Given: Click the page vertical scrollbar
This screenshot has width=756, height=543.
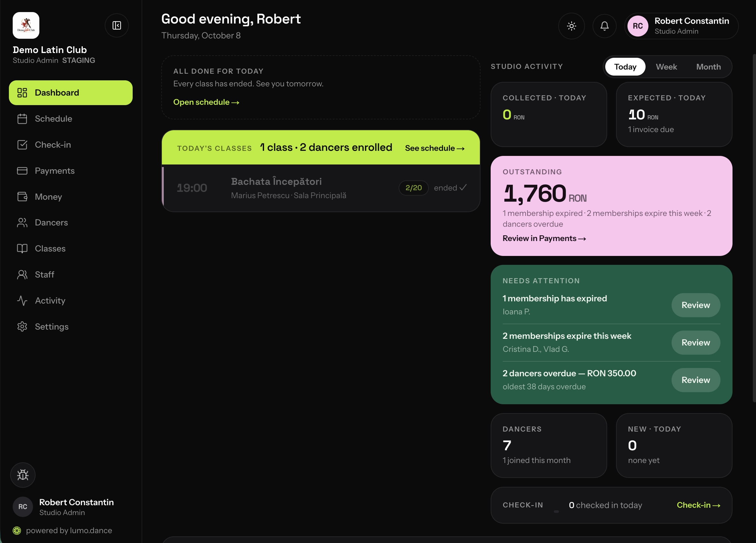Looking at the screenshot, I should 754,228.
